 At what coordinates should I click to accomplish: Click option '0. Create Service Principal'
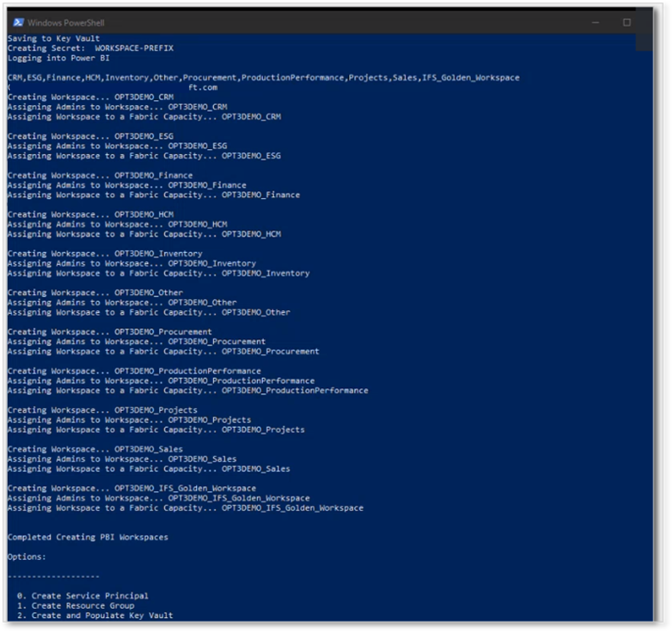[83, 596]
